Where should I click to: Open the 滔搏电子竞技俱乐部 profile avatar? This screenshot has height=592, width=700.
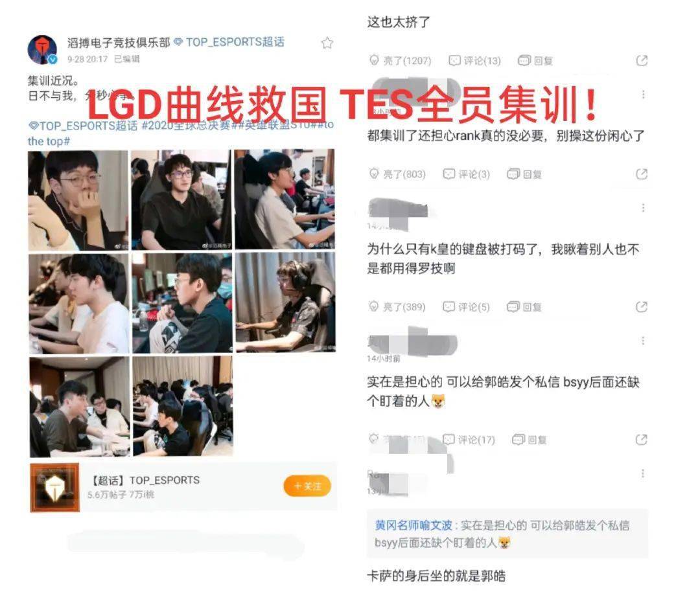[42, 49]
